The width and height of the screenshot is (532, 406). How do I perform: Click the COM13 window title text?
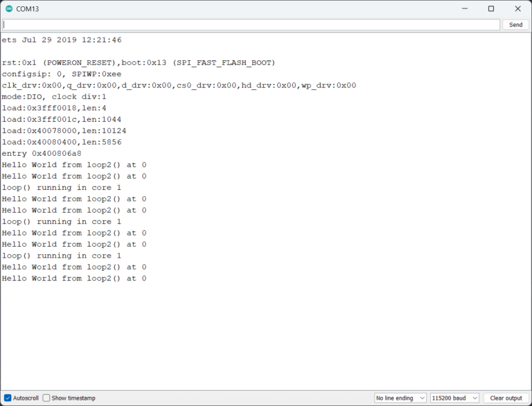tap(28, 9)
